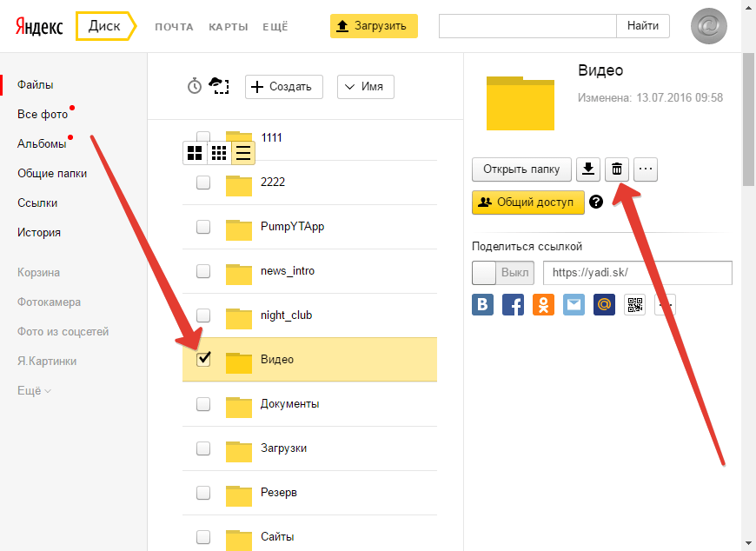Click the Документы folder icon
Image resolution: width=756 pixels, height=551 pixels.
tap(239, 407)
